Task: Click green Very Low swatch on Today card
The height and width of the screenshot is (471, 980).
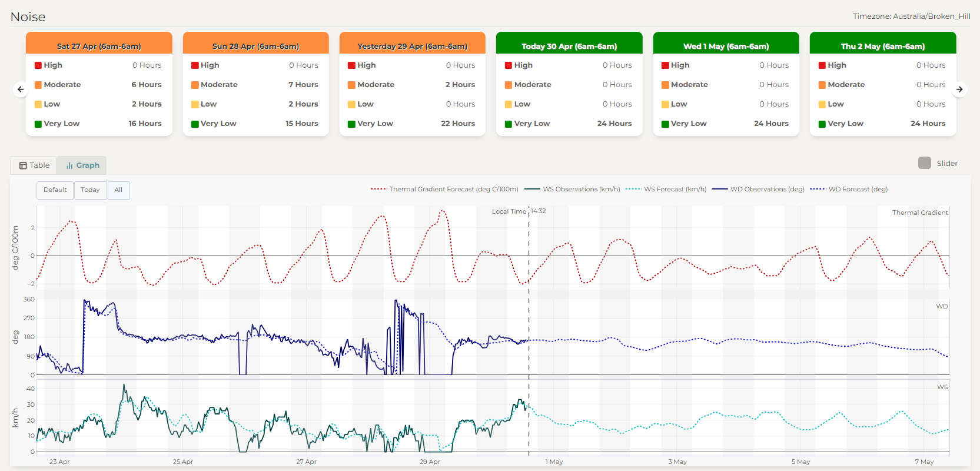Action: coord(509,124)
